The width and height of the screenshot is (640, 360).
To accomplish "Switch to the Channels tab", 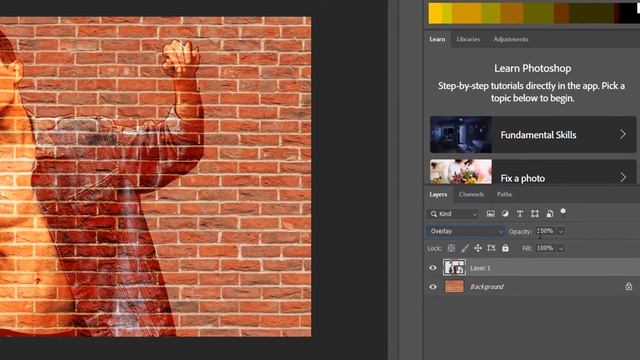I will (x=471, y=195).
